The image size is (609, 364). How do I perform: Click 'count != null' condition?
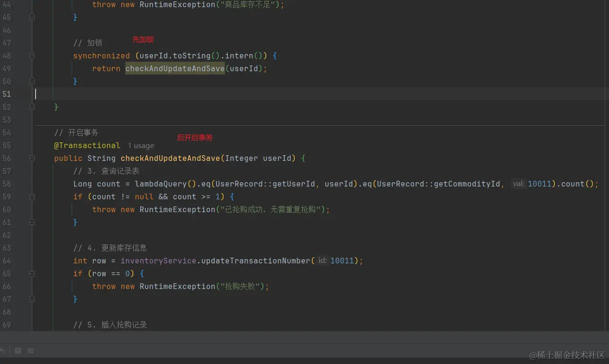pyautogui.click(x=122, y=196)
